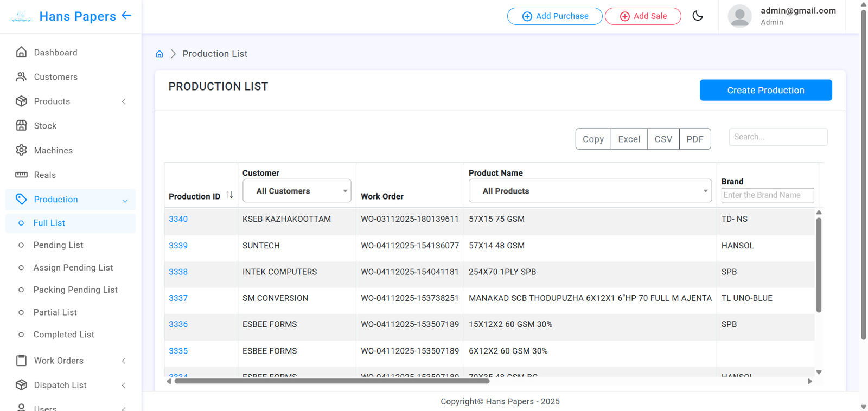Open the Completed List menu item
This screenshot has width=868, height=411.
63,335
